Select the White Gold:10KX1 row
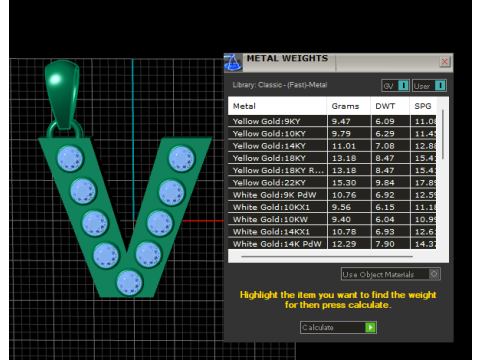The image size is (480, 360). (332, 207)
